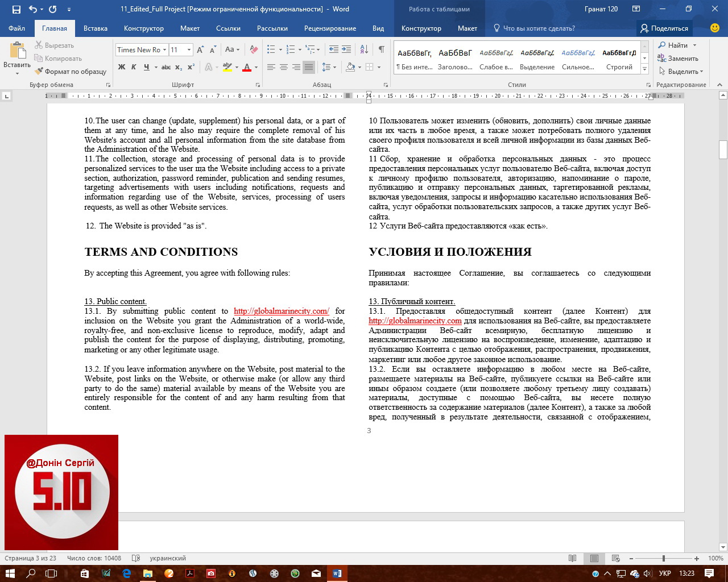Image resolution: width=728 pixels, height=582 pixels.
Task: Click the Заменить (Replace) button
Action: tap(678, 59)
